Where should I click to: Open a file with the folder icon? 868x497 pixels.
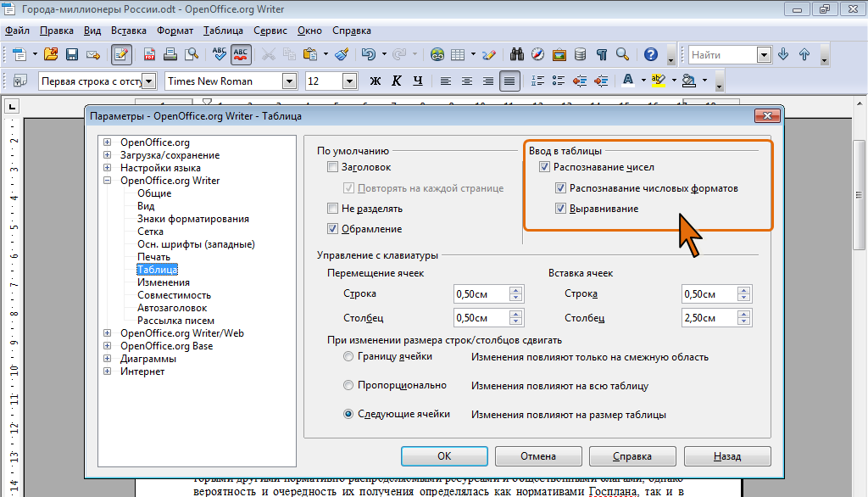(x=51, y=54)
